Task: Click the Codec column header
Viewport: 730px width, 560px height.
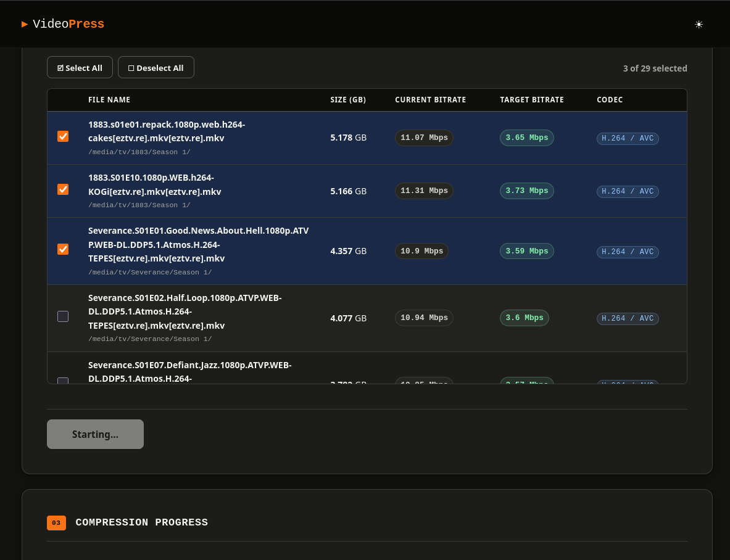Action: pyautogui.click(x=610, y=100)
